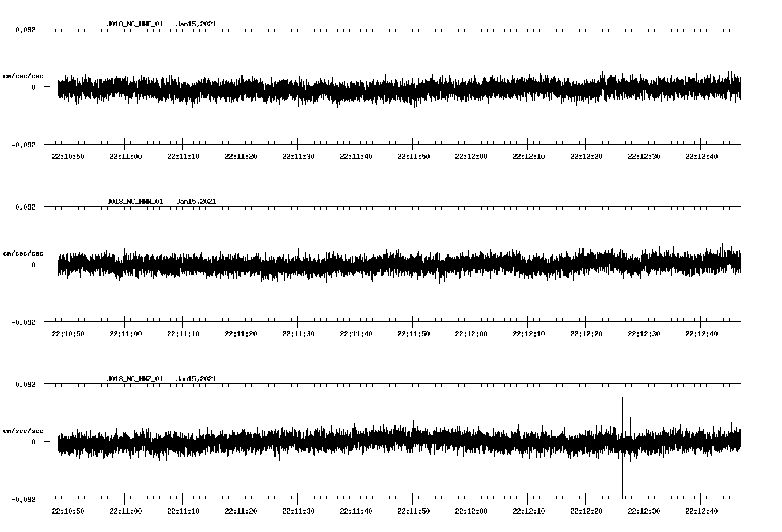Click the cm/sec/sec unit label beside HNN plot
782x532 pixels.
click(24, 253)
